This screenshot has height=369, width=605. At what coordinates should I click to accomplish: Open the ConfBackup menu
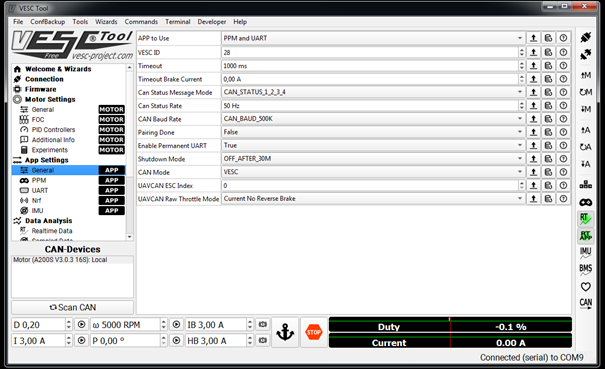tap(47, 22)
